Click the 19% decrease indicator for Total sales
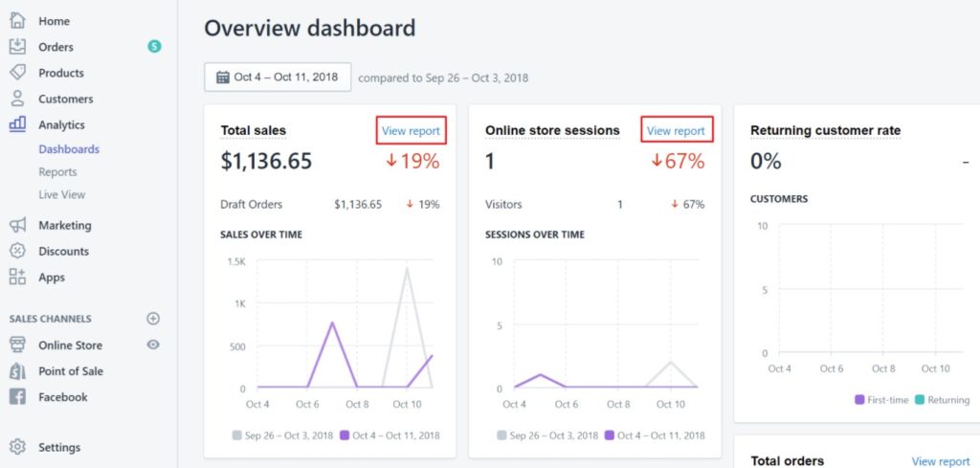The width and height of the screenshot is (980, 468). click(x=412, y=161)
